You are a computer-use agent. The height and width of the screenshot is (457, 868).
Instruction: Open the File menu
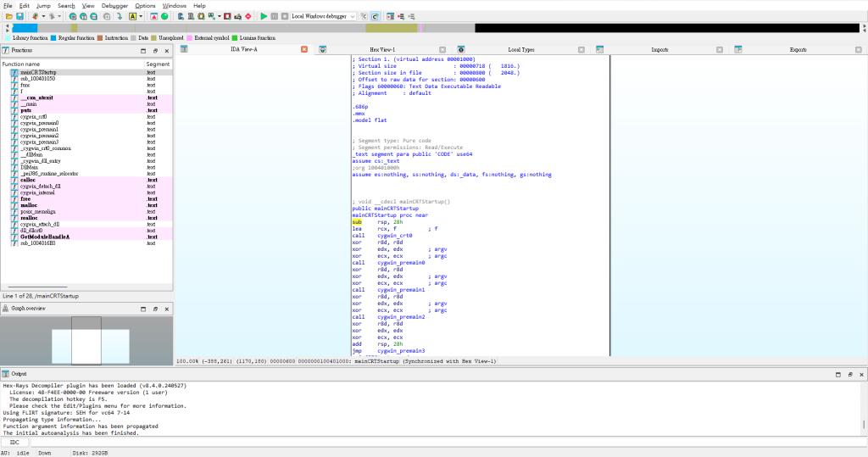pos(8,6)
